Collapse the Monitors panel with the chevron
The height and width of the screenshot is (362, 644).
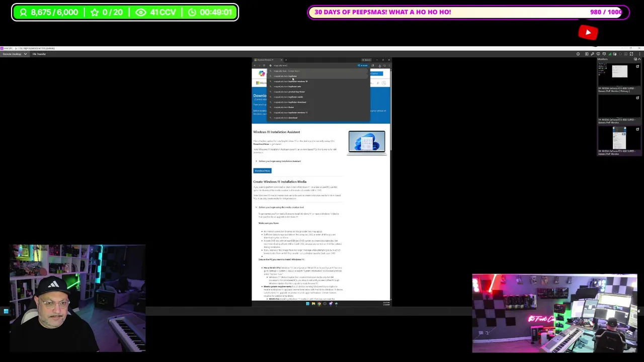click(639, 59)
